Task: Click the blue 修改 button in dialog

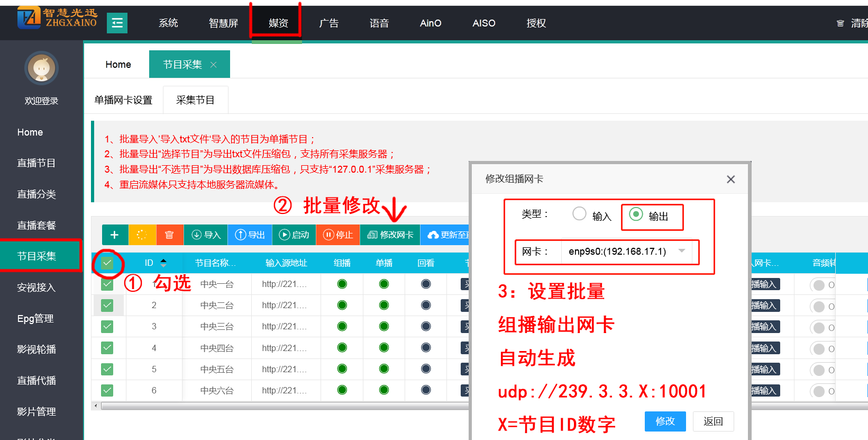Action: click(x=665, y=421)
